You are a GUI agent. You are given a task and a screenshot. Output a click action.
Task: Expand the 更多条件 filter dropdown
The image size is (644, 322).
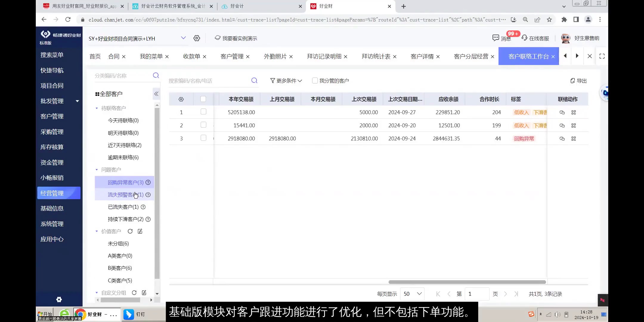coord(286,80)
